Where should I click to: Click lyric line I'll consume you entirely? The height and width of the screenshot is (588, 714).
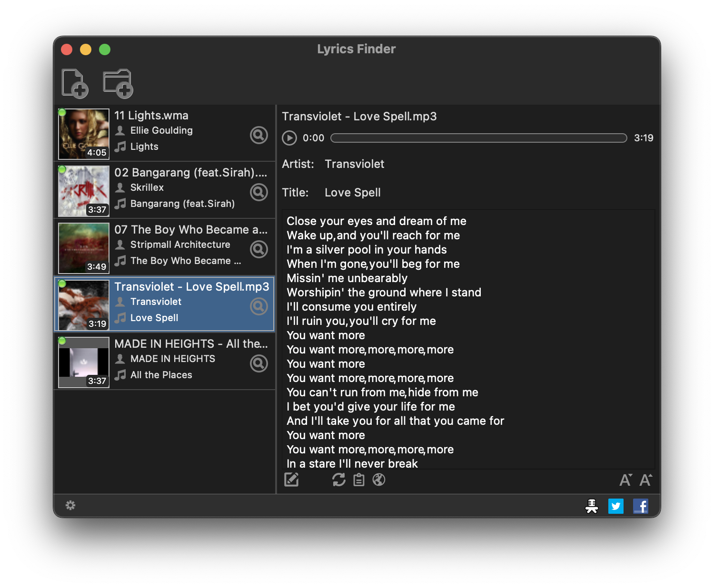tap(352, 307)
